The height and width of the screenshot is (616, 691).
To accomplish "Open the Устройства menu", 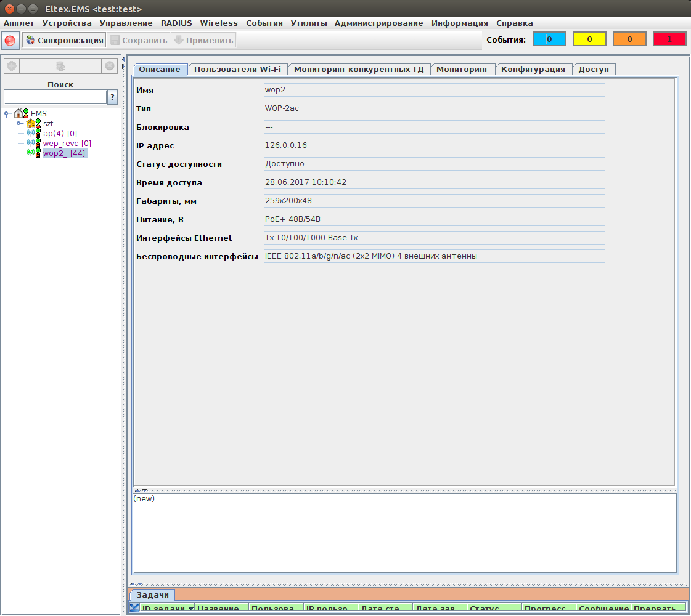I will click(x=67, y=23).
